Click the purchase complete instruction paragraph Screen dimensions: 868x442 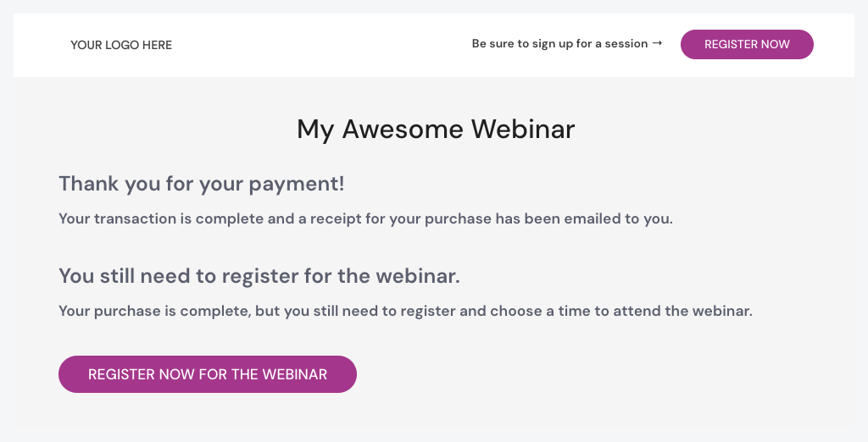point(405,311)
